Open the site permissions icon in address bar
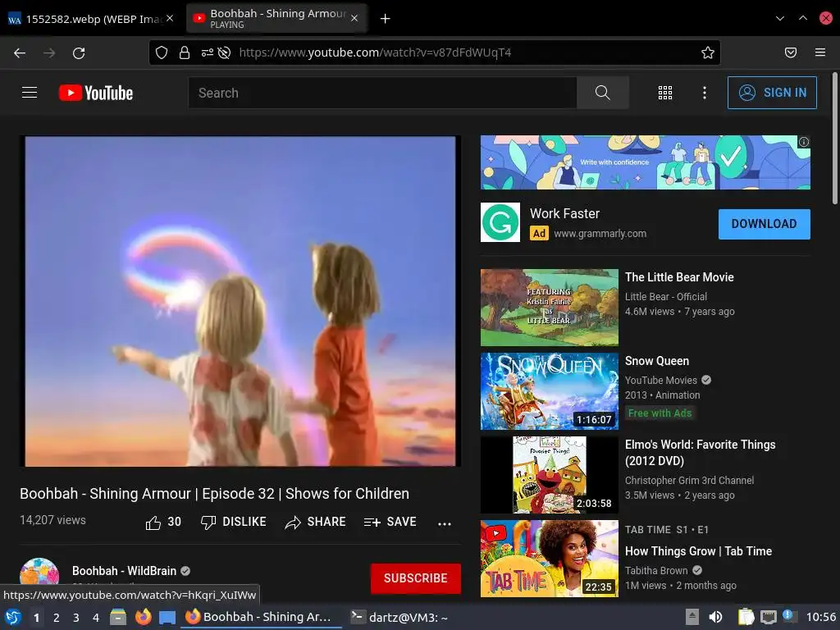The image size is (840, 630). 208,52
